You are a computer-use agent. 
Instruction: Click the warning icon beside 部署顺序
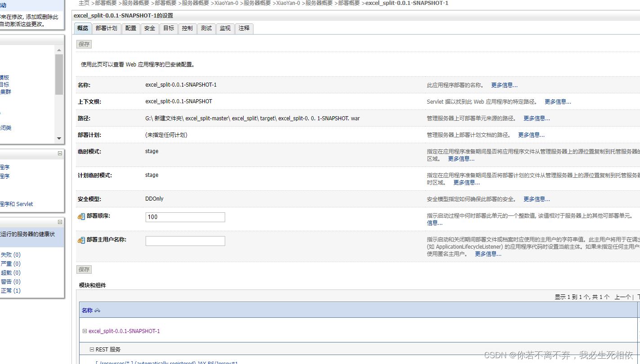click(81, 216)
